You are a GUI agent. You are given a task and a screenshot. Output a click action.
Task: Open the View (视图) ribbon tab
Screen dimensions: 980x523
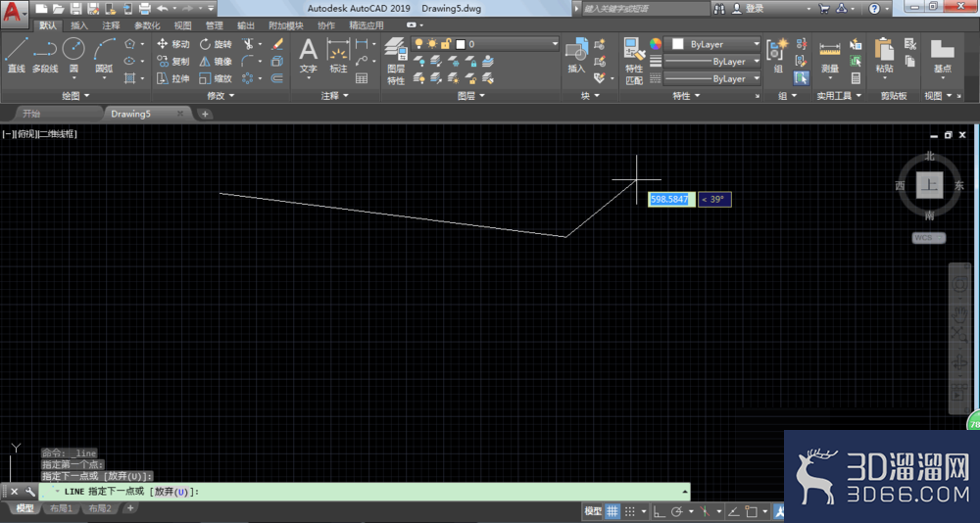pos(182,25)
